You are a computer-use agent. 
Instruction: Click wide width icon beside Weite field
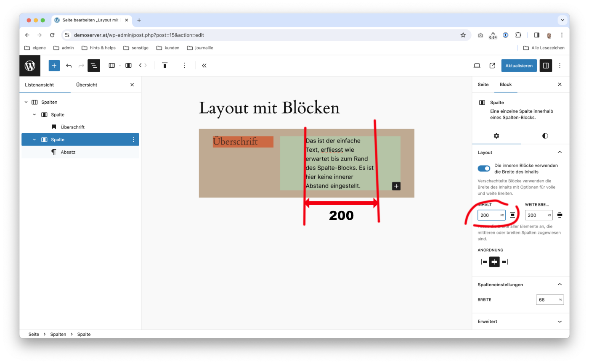click(x=560, y=215)
